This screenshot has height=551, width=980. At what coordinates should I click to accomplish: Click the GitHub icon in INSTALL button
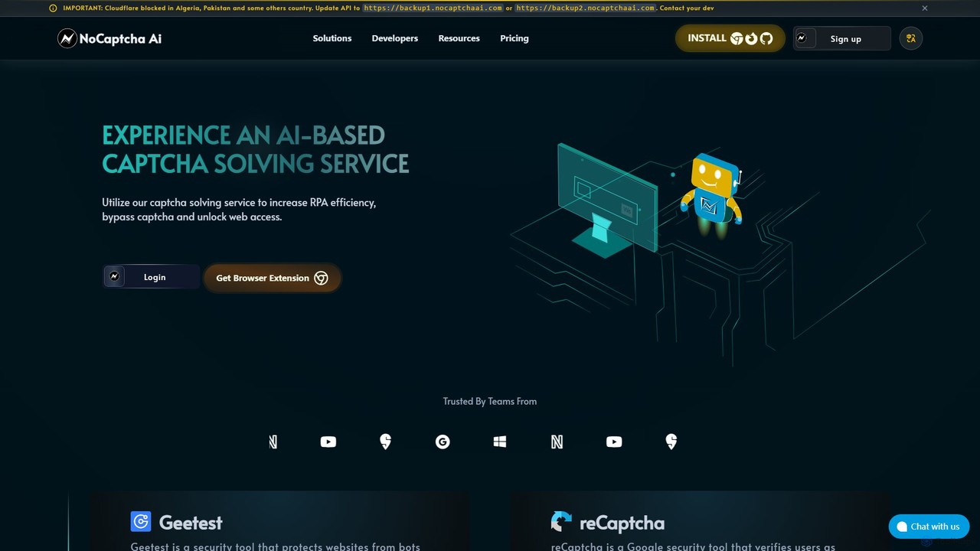pos(766,38)
